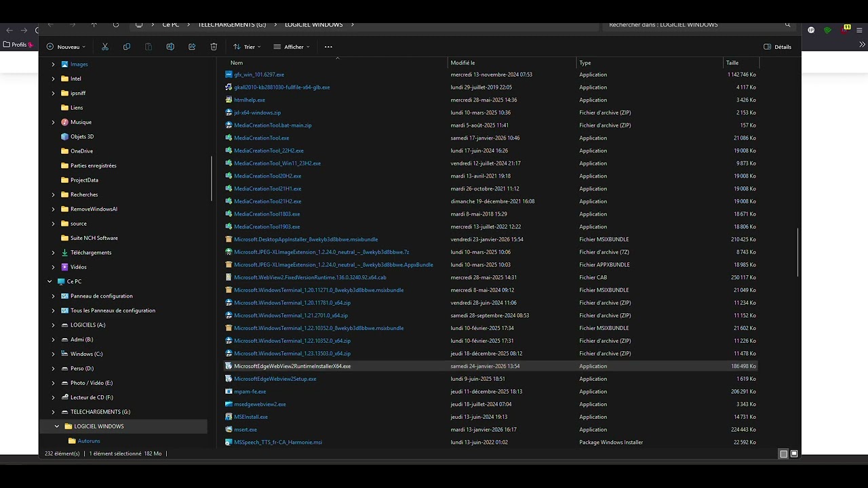Click the Objets 3D icon in sidebar
Viewport: 868px width, 488px height.
(x=64, y=137)
